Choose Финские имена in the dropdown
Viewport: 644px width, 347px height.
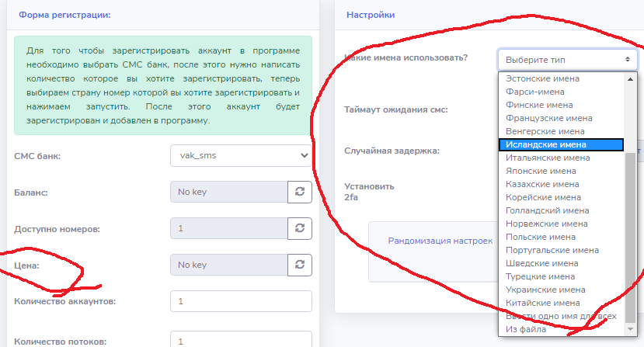pyautogui.click(x=561, y=105)
